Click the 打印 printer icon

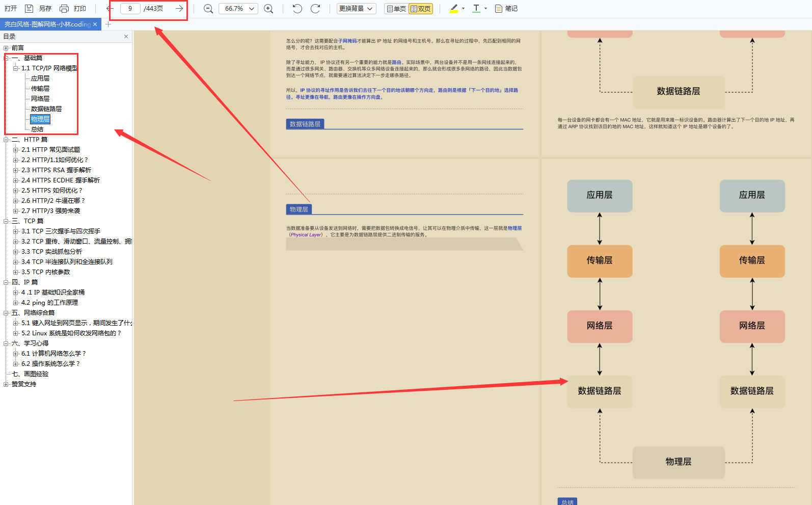point(64,9)
